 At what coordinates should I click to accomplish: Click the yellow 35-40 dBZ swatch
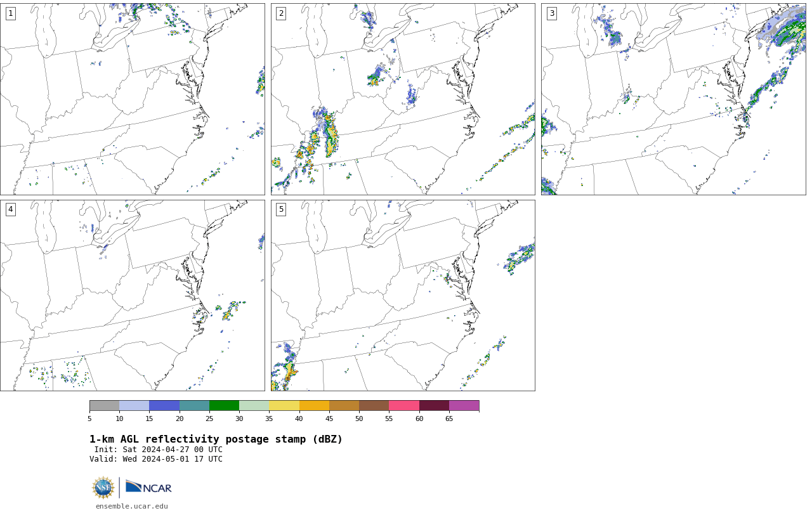[x=284, y=406]
